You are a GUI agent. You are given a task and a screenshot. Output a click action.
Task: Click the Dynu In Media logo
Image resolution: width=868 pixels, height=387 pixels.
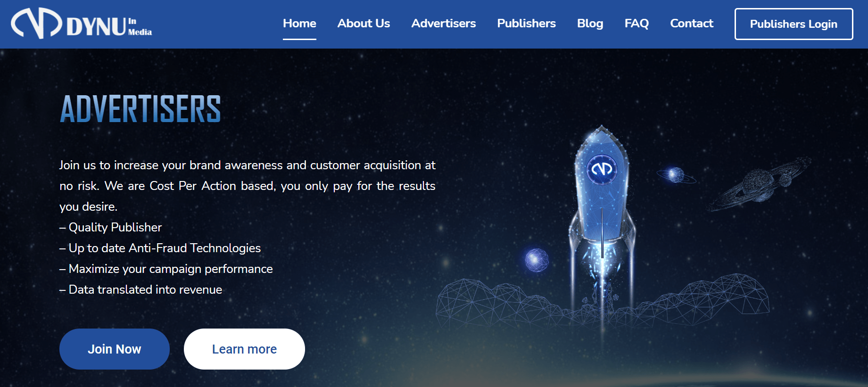[82, 24]
